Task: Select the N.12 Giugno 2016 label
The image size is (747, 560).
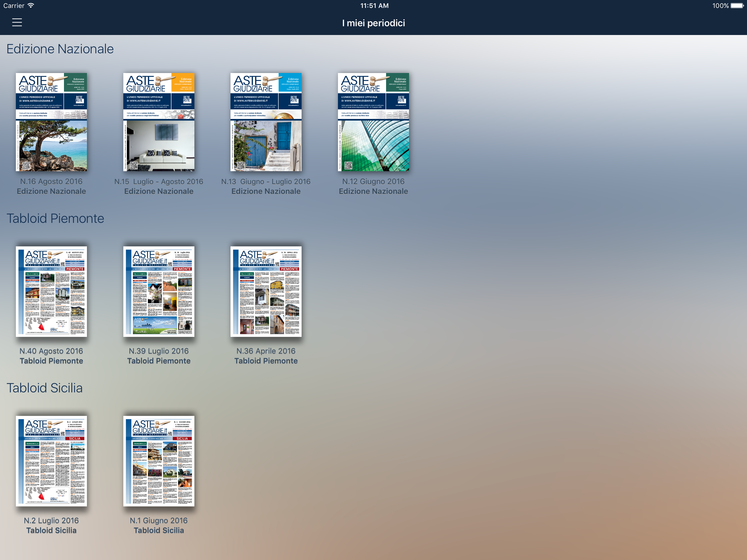Action: click(373, 181)
